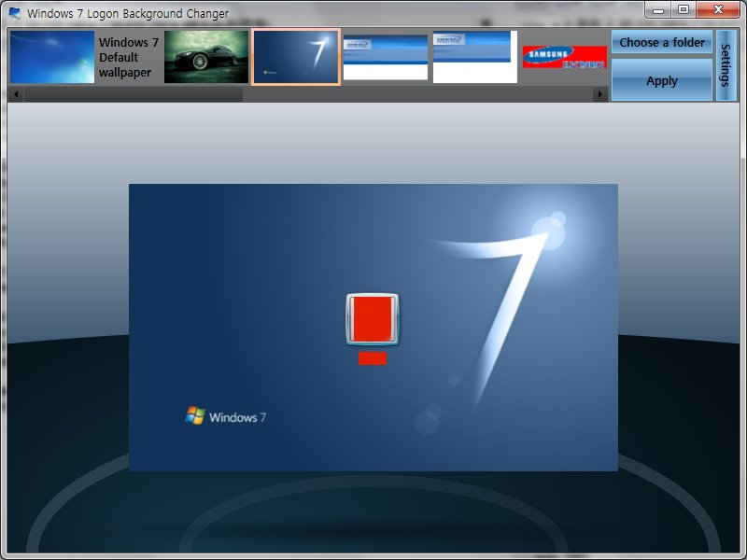Choose the black sports car wallpaper thumbnail
The height and width of the screenshot is (560, 747).
[x=206, y=57]
